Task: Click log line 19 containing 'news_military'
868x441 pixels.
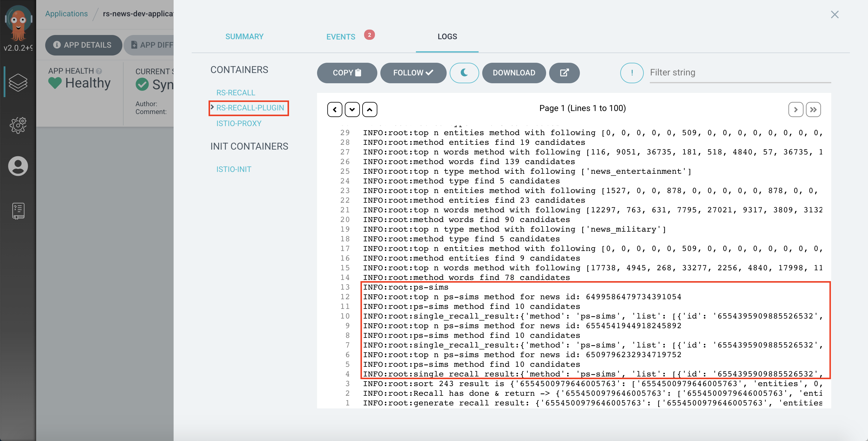Action: [514, 229]
